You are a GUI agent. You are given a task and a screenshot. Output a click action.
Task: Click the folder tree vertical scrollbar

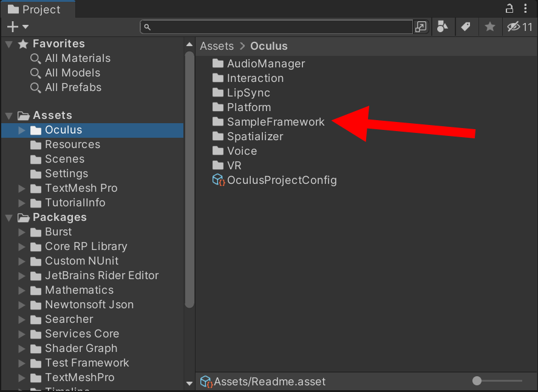(x=189, y=180)
